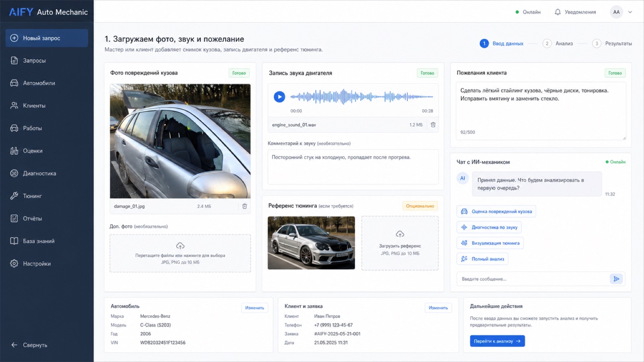The height and width of the screenshot is (362, 644).
Task: Click the upload cloud icon for additional photos
Action: [x=180, y=245]
